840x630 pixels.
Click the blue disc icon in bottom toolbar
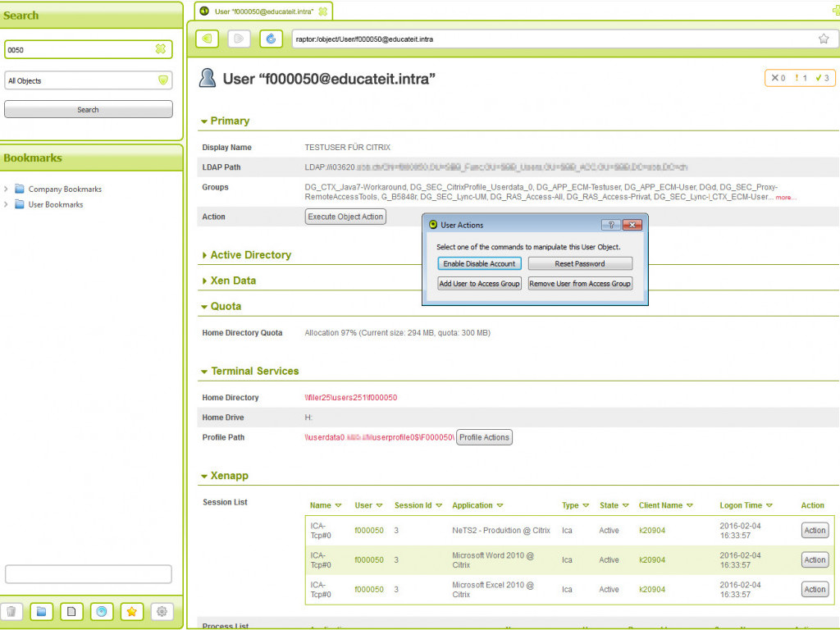[x=102, y=611]
